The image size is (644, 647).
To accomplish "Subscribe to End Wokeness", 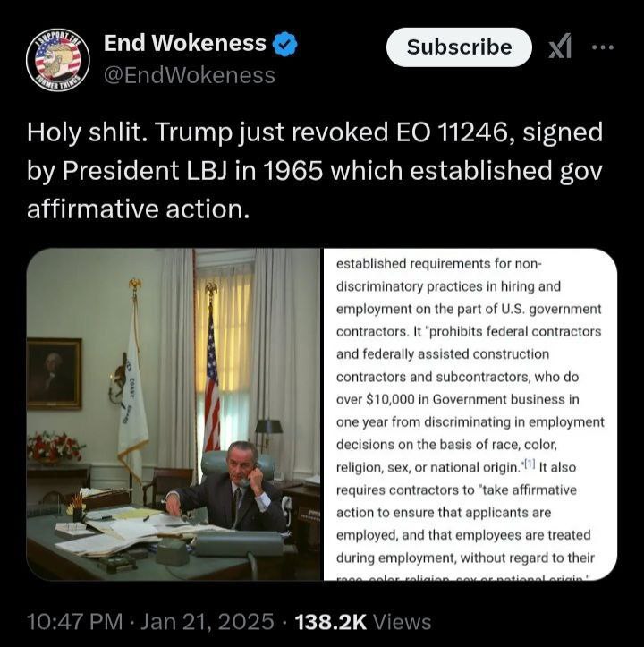I will 459,47.
